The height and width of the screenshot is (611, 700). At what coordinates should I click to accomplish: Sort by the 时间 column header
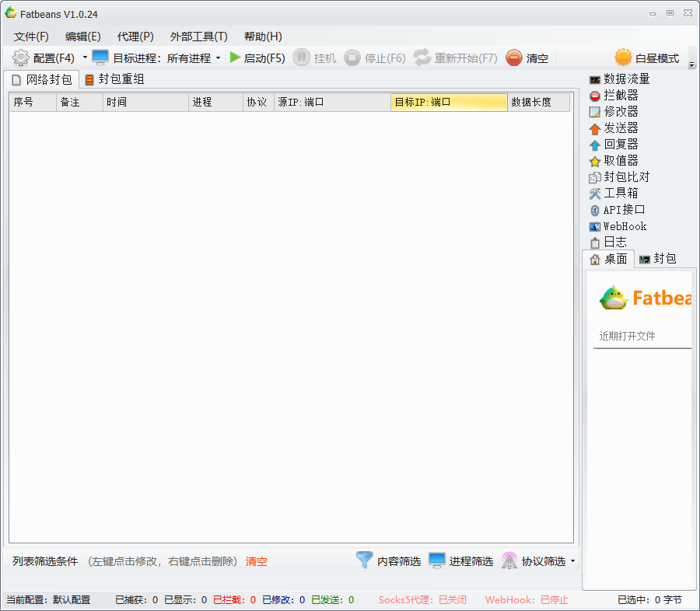[x=145, y=102]
